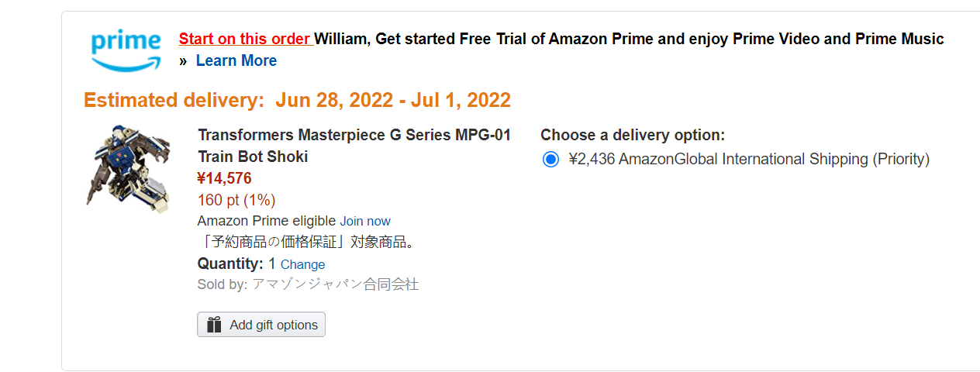Click the 160 pt (1%) points text
This screenshot has height=372, width=980.
(236, 200)
